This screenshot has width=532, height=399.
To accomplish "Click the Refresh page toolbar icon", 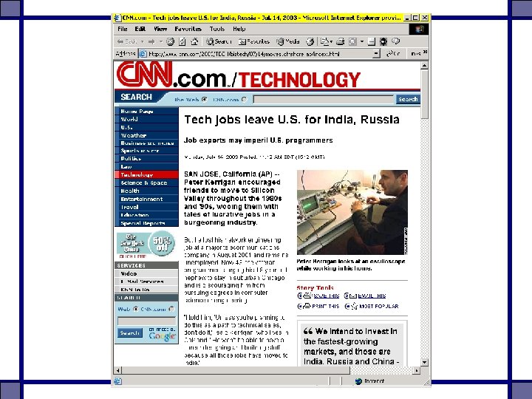I will tap(183, 41).
